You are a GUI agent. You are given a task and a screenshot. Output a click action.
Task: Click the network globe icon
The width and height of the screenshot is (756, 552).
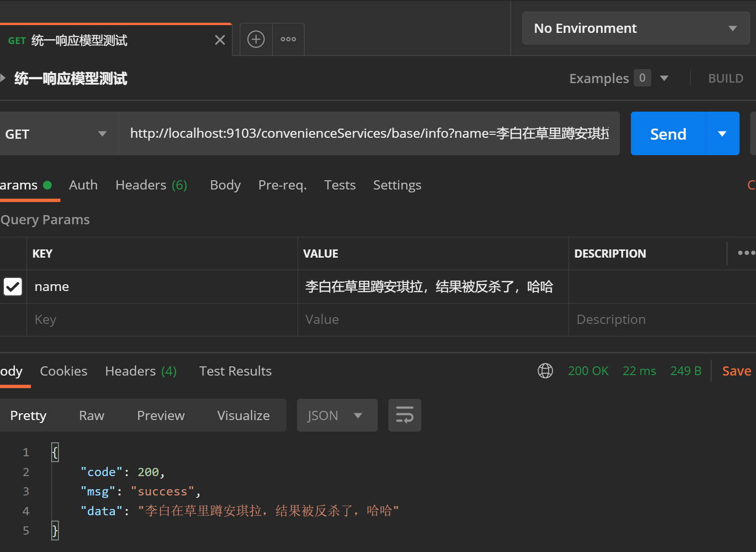(545, 371)
